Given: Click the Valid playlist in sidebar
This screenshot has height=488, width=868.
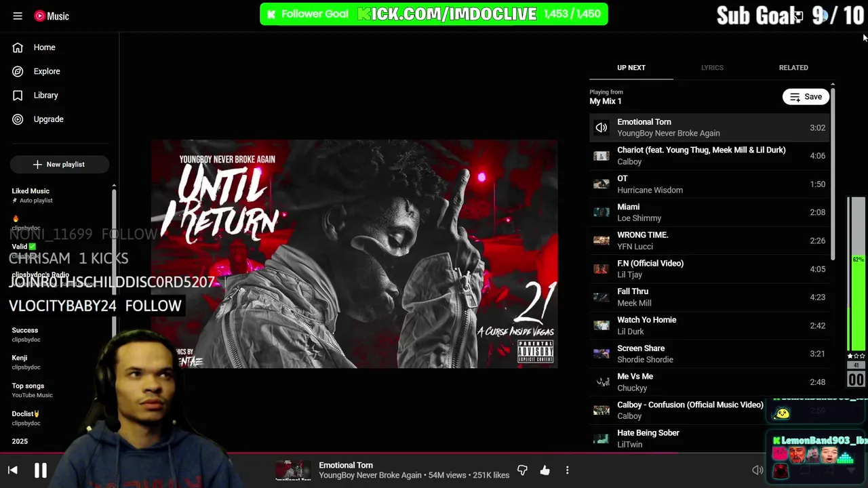Looking at the screenshot, I should click(60, 251).
